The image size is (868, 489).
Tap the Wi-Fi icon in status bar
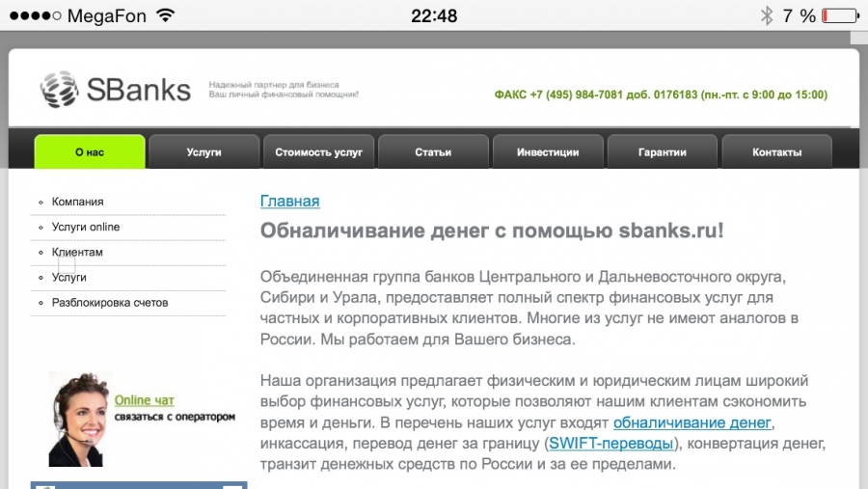165,15
